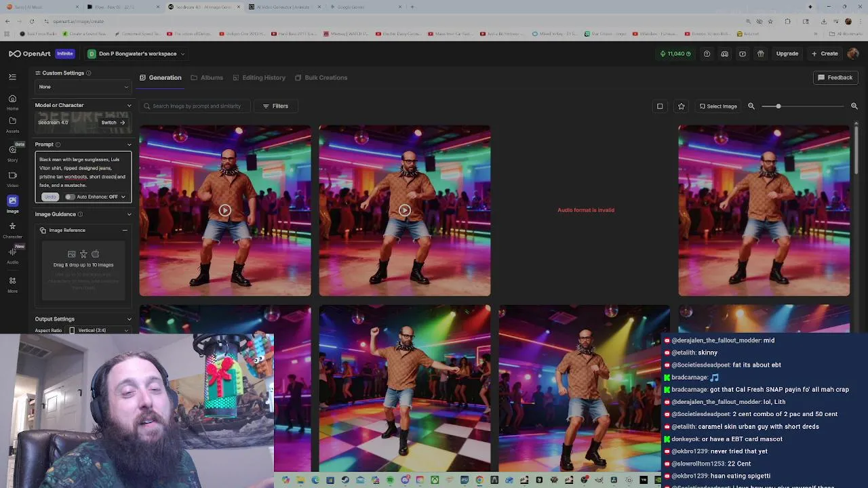Screen dimensions: 868x488
Task: Open the generated image without a play button
Action: [x=764, y=210]
